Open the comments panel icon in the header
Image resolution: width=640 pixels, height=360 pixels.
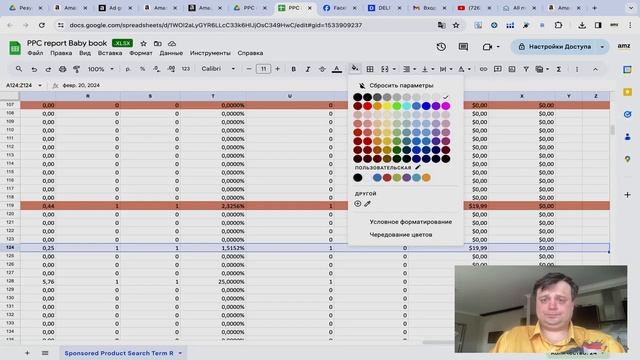click(x=463, y=47)
